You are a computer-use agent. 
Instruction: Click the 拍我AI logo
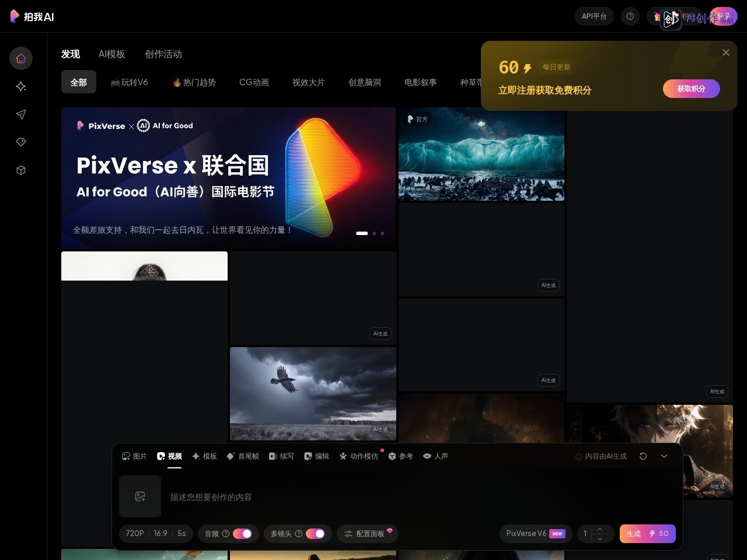pos(32,16)
